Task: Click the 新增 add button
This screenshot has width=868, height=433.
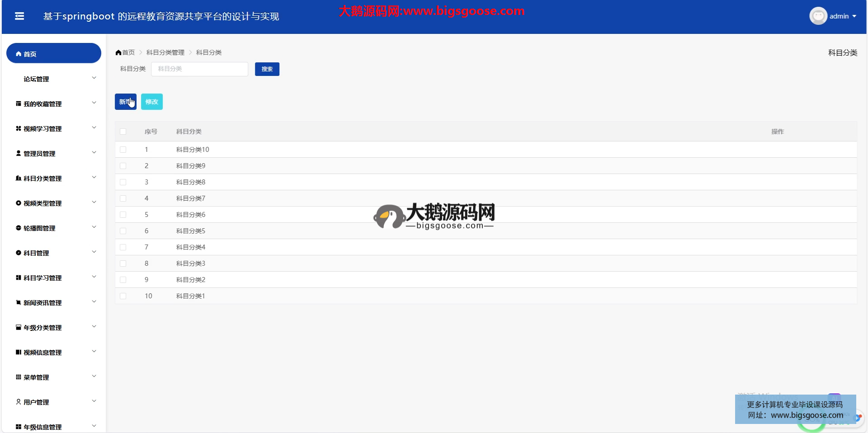Action: click(125, 102)
